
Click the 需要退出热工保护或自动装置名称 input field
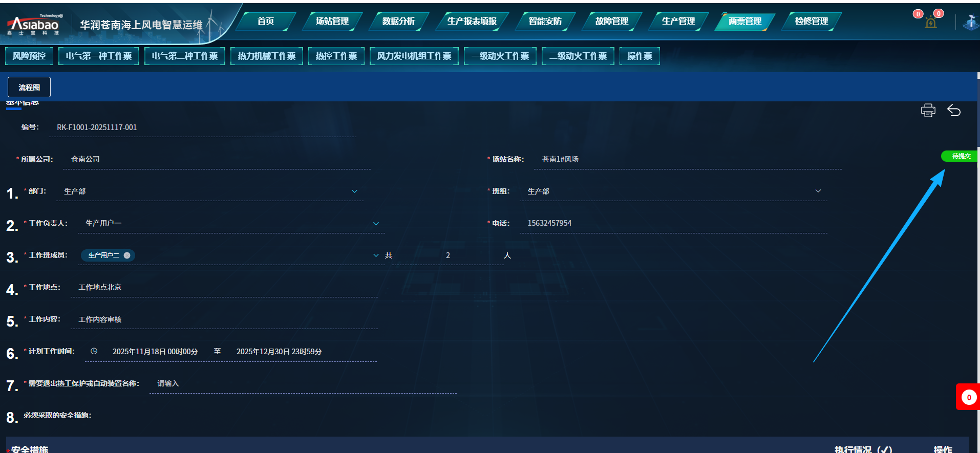pyautogui.click(x=302, y=383)
